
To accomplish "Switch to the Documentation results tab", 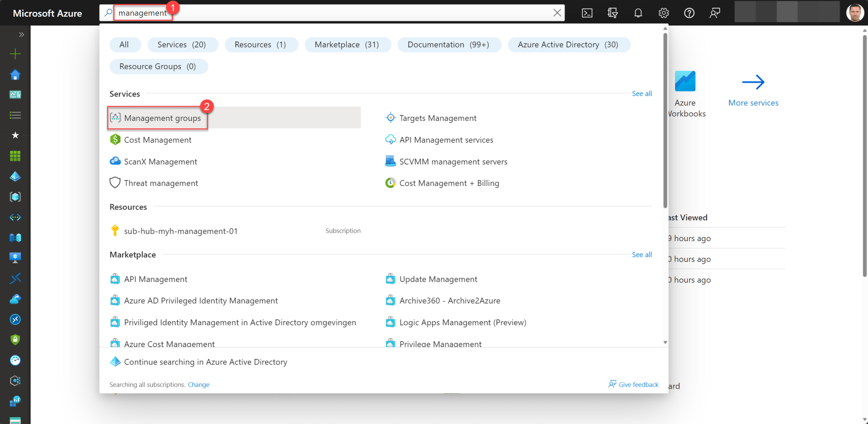I will [x=449, y=44].
